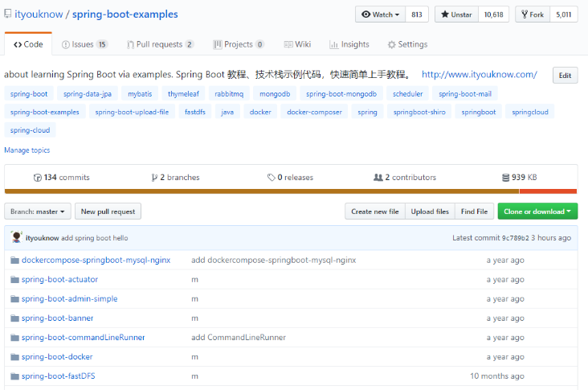The width and height of the screenshot is (588, 390).
Task: Open latest commit hash 9c789b2
Action: point(515,238)
